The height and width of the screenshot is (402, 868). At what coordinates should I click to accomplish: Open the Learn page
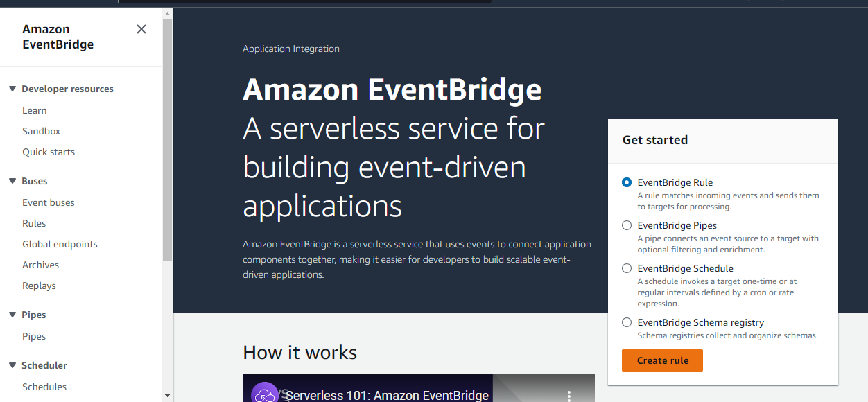point(35,110)
